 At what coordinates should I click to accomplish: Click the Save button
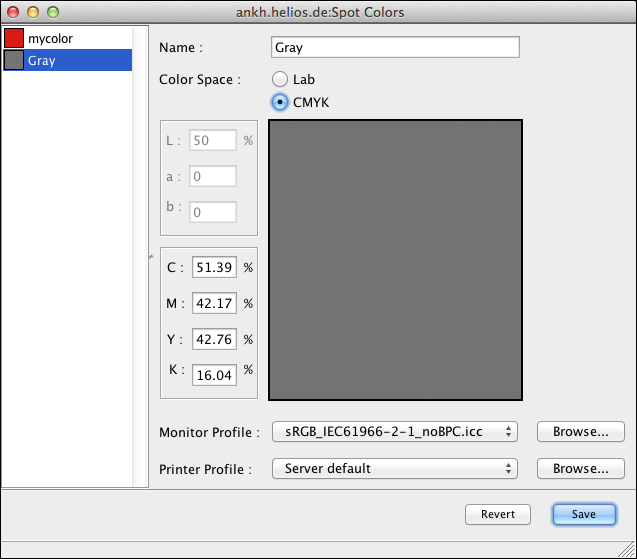click(x=584, y=514)
